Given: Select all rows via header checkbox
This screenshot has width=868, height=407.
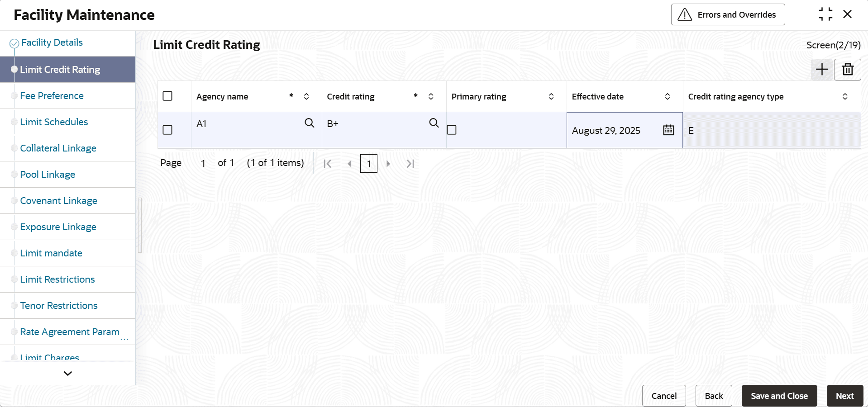Looking at the screenshot, I should (167, 96).
